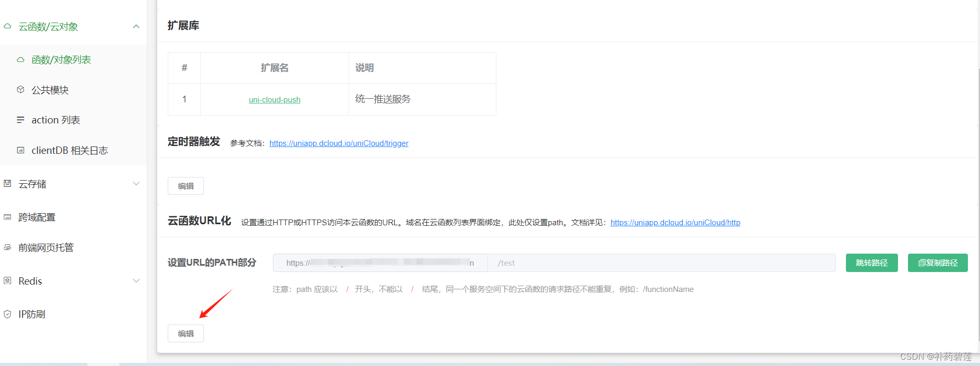The height and width of the screenshot is (366, 980).
Task: Click the shield icon beside IP防刷
Action: pos(7,314)
